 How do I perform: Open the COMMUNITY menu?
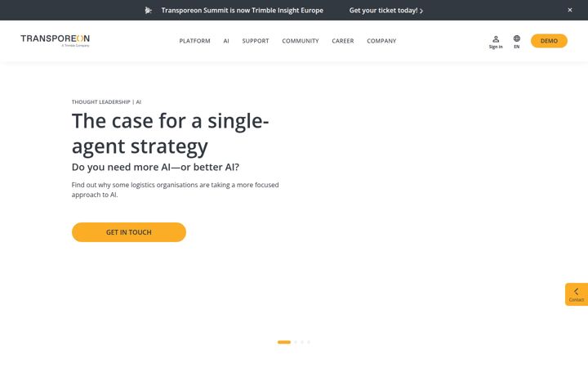point(301,41)
